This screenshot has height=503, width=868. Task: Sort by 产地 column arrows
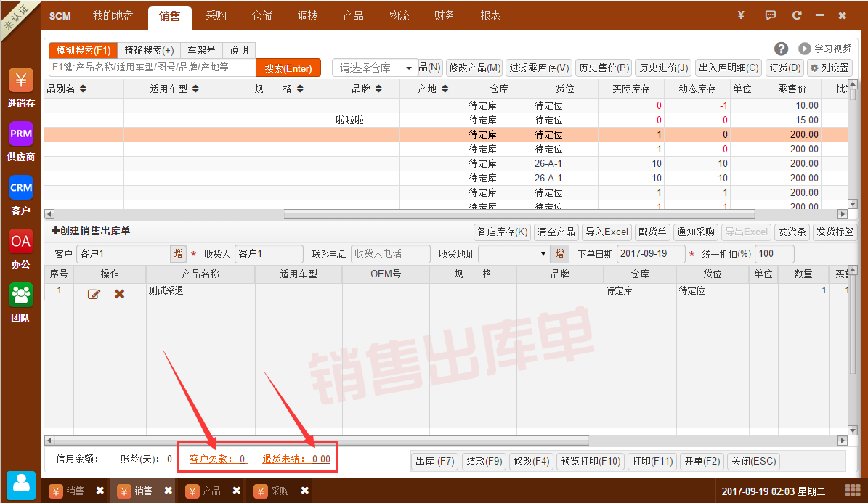[x=445, y=89]
